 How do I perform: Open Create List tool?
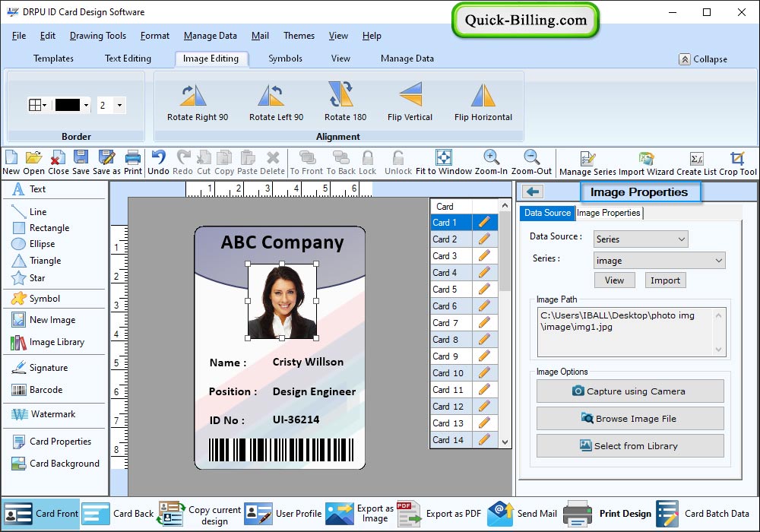(x=696, y=163)
